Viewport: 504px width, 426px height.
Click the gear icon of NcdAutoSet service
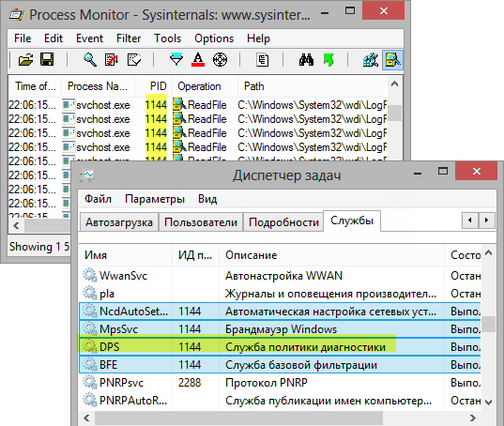click(90, 312)
